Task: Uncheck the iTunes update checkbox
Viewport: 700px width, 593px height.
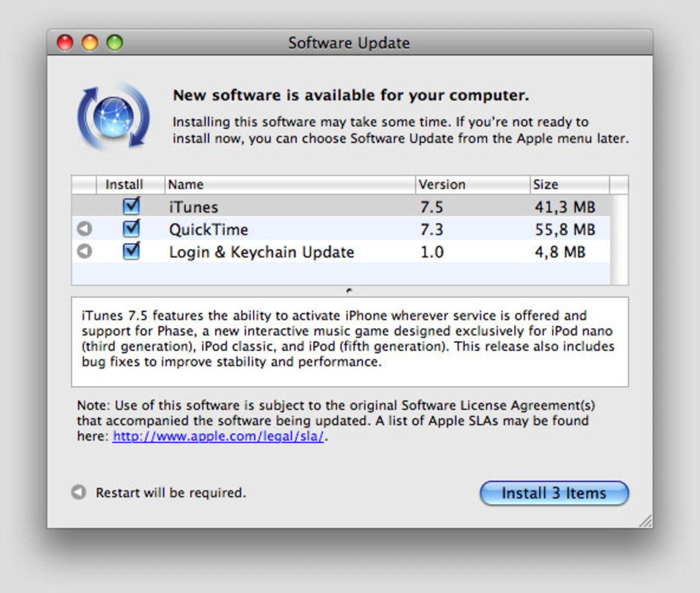Action: pos(130,206)
